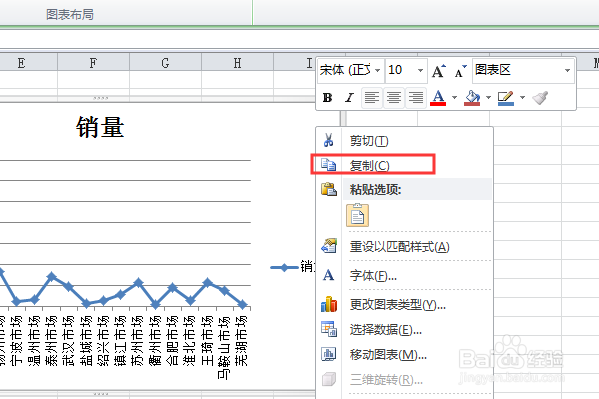Click the Font letter A icon
The width and height of the screenshot is (599, 399).
click(x=329, y=275)
